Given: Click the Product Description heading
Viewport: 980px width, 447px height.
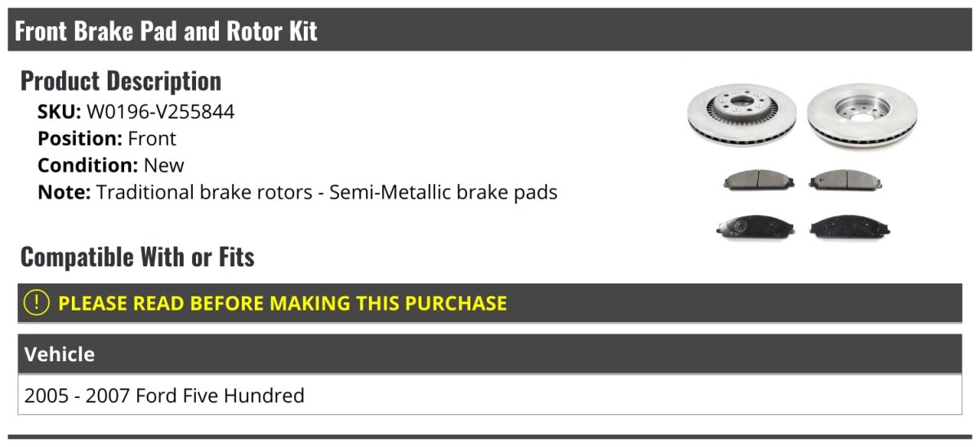Looking at the screenshot, I should 121,81.
